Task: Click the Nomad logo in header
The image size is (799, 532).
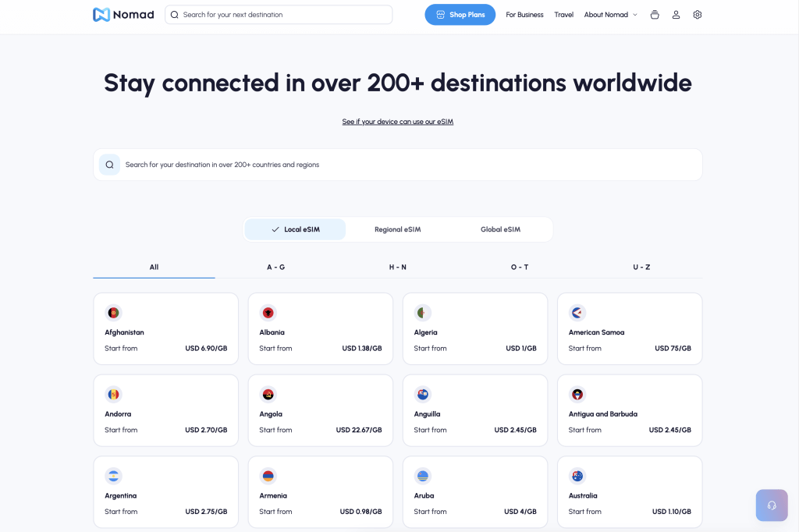Action: (123, 15)
